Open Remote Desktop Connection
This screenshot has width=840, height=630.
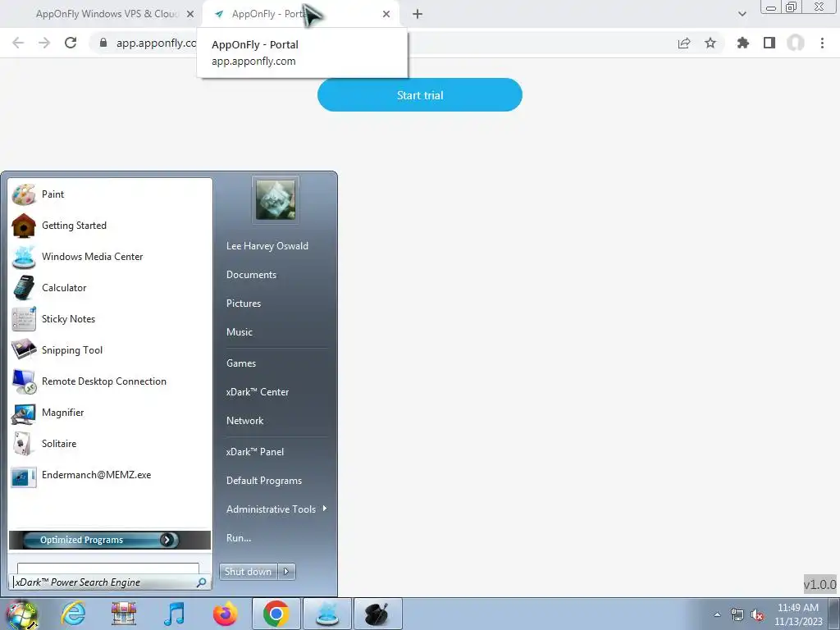coord(110,381)
